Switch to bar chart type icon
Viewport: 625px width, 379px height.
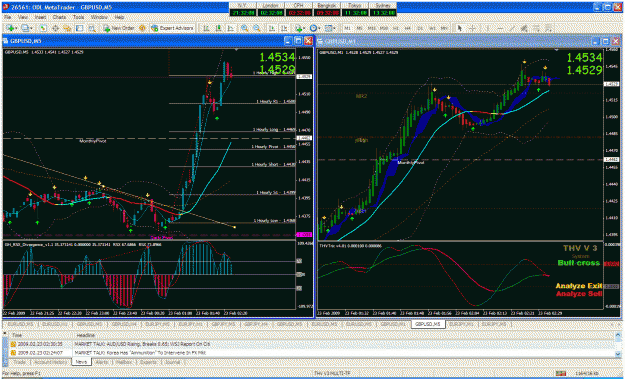coord(206,28)
